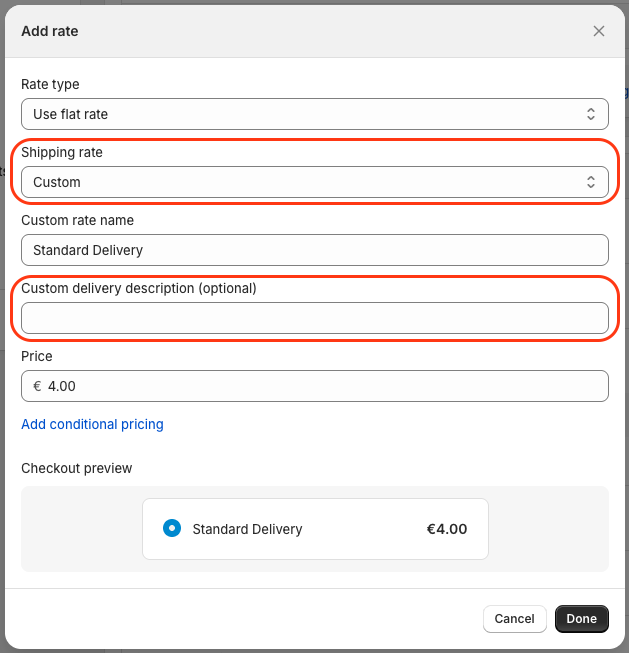Viewport: 629px width, 653px height.
Task: Select the Price input showing 4.00
Action: [x=314, y=386]
